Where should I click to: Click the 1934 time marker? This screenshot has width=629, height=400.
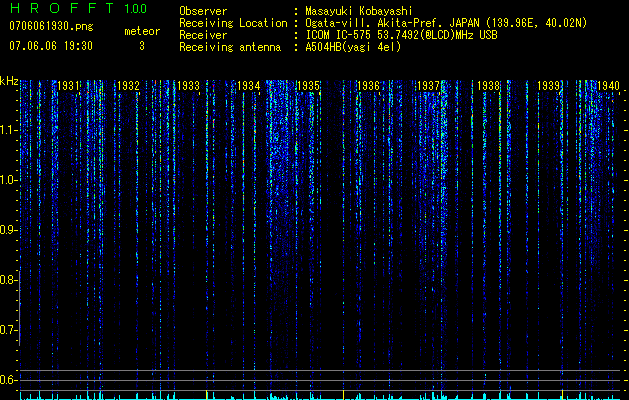tap(249, 86)
